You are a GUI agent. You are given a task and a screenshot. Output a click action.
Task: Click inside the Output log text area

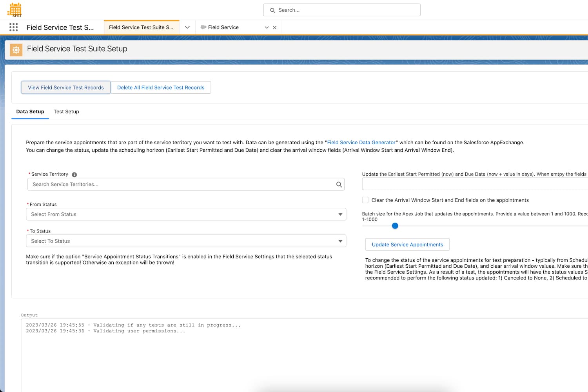click(305, 355)
